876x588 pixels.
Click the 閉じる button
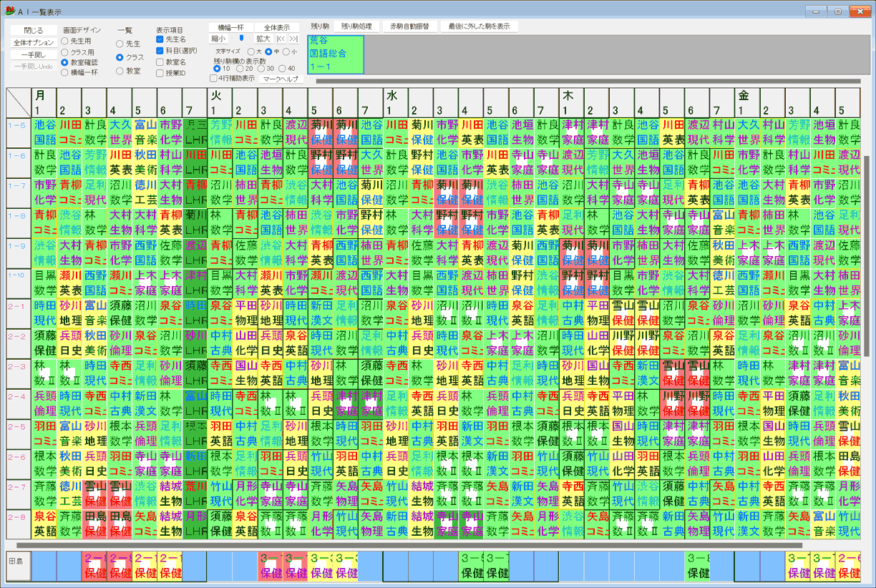point(33,30)
